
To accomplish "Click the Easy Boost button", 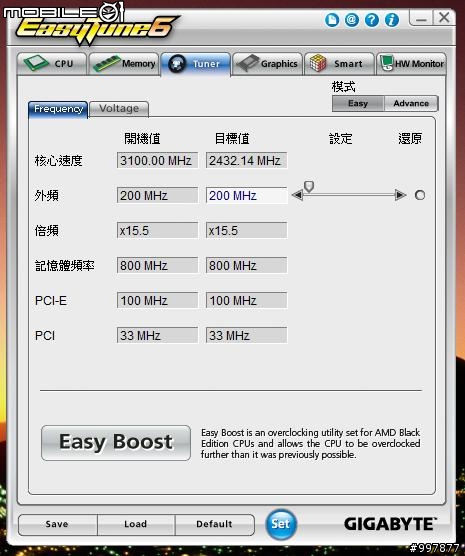I will point(116,443).
